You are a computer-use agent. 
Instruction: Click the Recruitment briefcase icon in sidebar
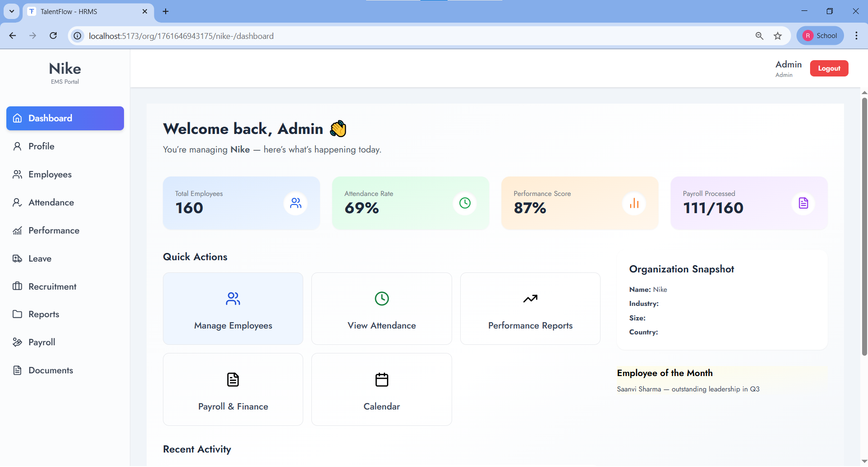tap(17, 286)
